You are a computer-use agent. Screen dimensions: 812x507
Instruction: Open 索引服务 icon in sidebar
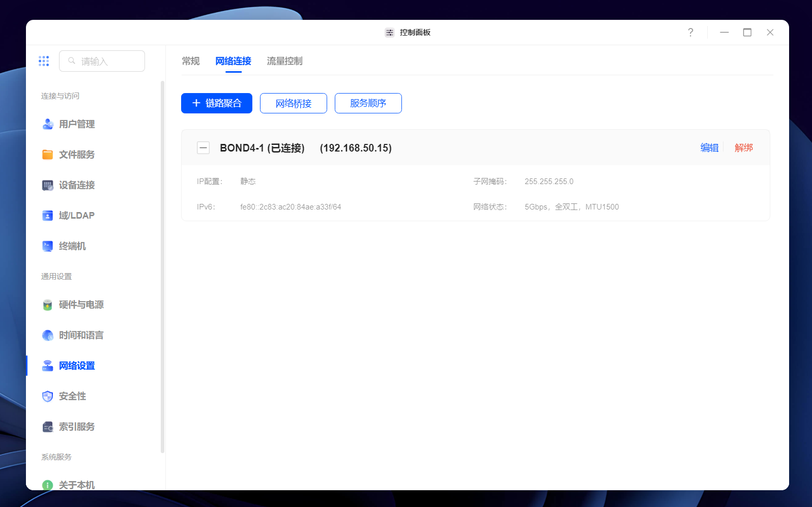(48, 427)
